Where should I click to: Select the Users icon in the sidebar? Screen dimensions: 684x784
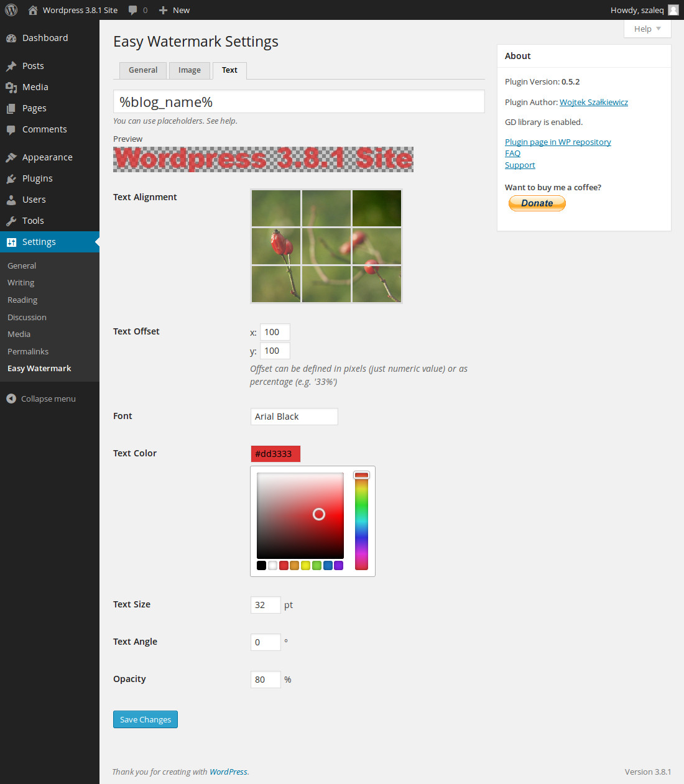click(x=12, y=200)
